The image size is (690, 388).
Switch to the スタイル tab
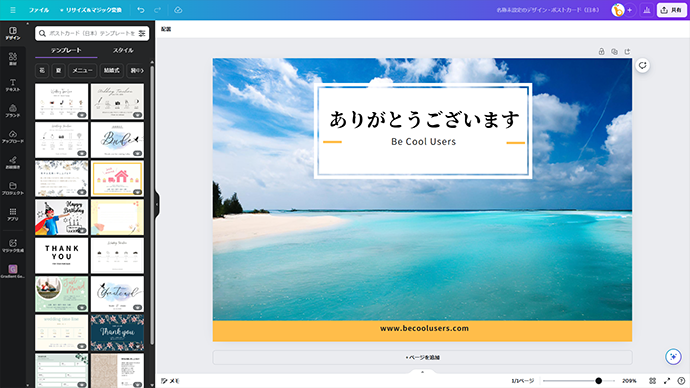click(x=123, y=50)
